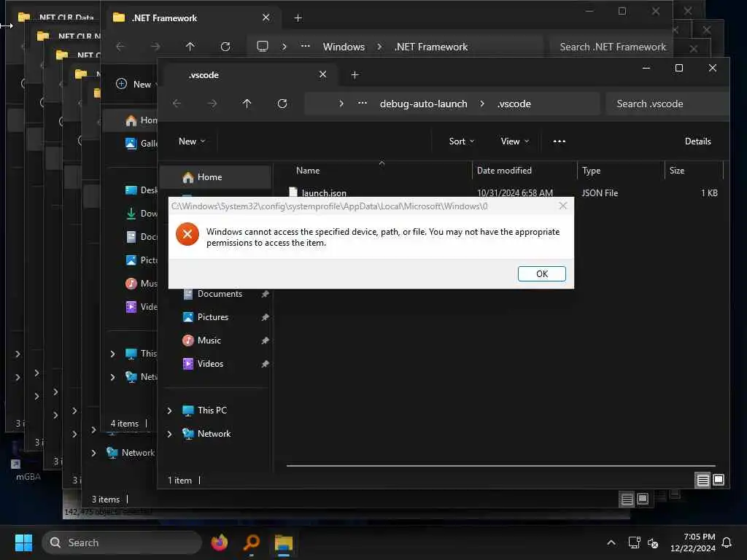747x560 pixels.
Task: Open File Explorer from the taskbar
Action: click(x=284, y=542)
